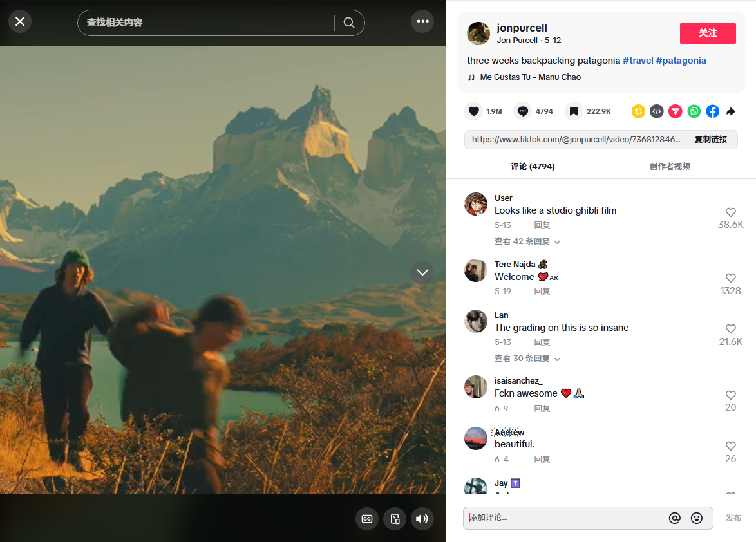756x542 pixels.
Task: Open the three-dot more options menu
Action: tap(422, 21)
